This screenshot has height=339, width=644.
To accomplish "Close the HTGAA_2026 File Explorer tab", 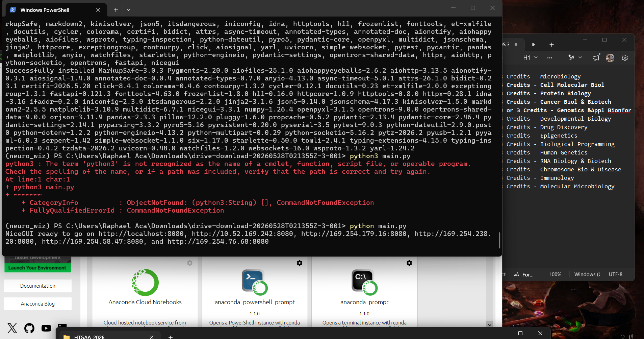I will pos(152,337).
